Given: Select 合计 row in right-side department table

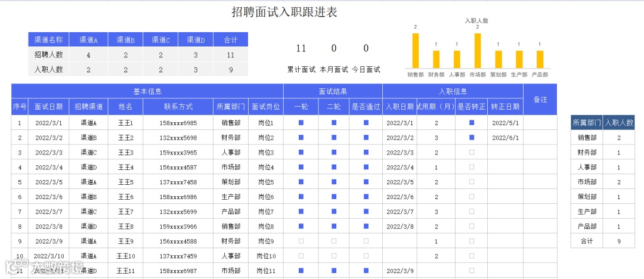Looking at the screenshot, I should click(603, 241).
